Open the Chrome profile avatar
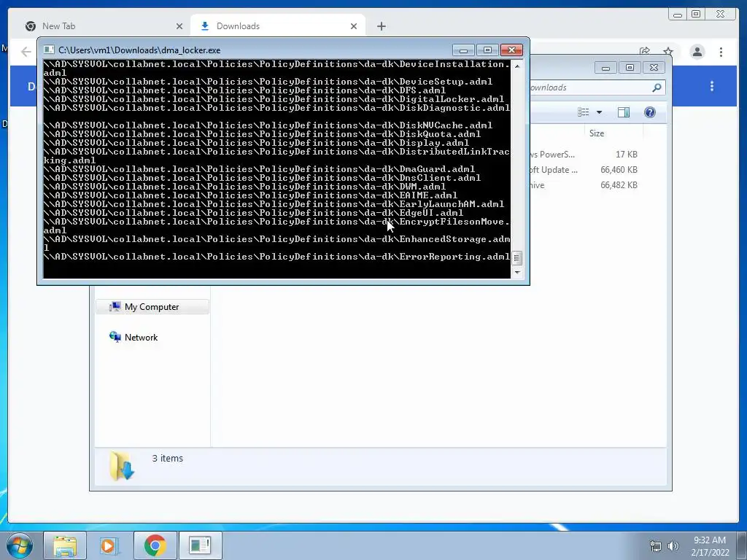The height and width of the screenshot is (560, 747). [697, 52]
